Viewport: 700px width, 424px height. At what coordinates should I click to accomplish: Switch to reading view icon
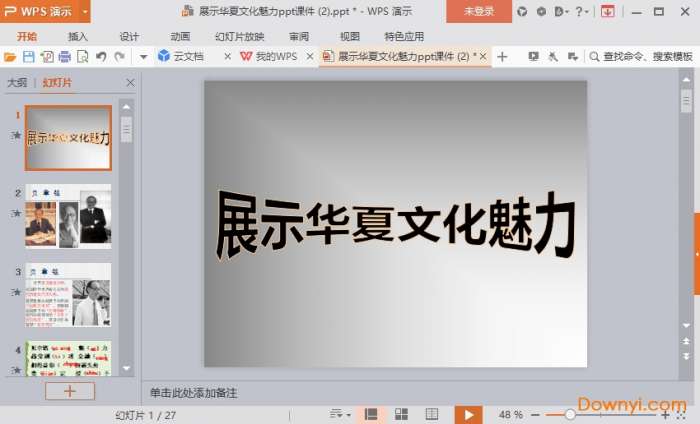click(x=432, y=414)
